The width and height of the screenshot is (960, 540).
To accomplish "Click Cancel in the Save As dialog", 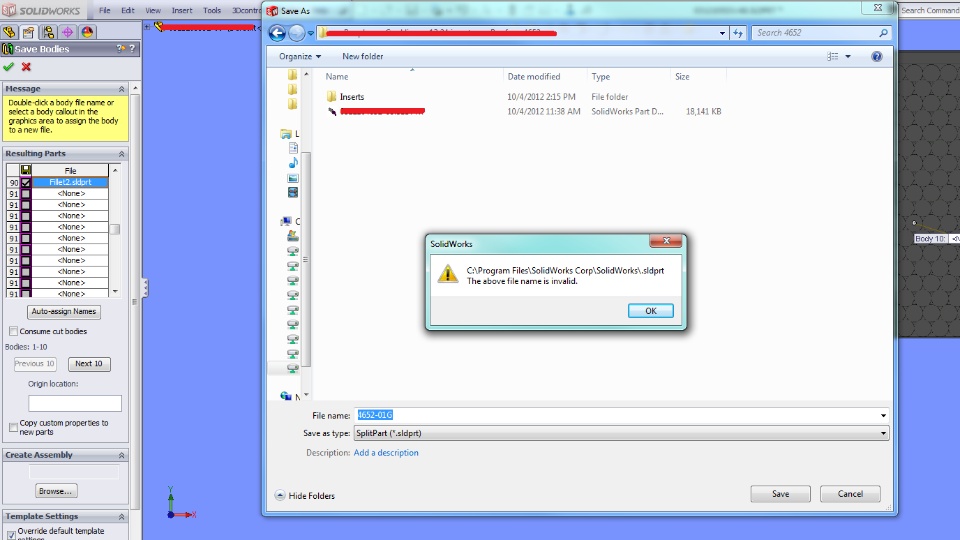I will coord(850,494).
